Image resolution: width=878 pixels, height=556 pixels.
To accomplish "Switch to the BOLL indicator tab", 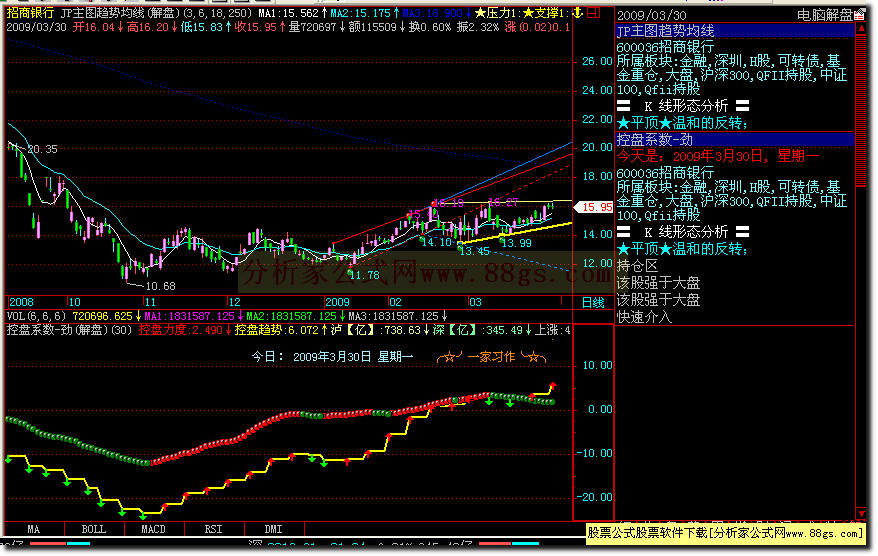I will pos(94,529).
